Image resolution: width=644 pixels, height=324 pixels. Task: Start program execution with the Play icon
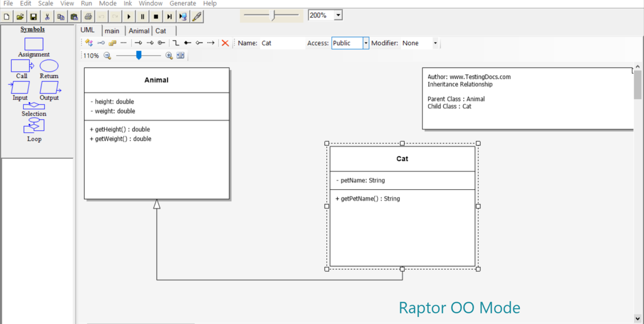[129, 16]
